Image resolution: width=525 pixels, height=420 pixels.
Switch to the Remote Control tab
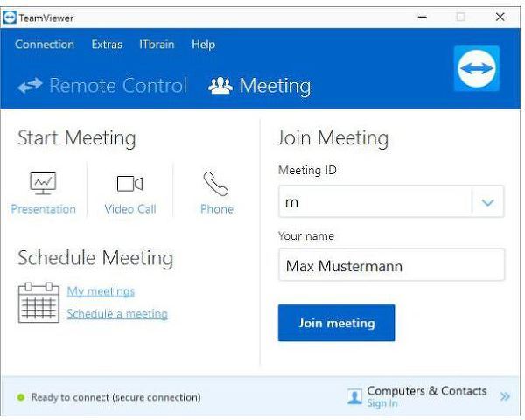[x=102, y=86]
